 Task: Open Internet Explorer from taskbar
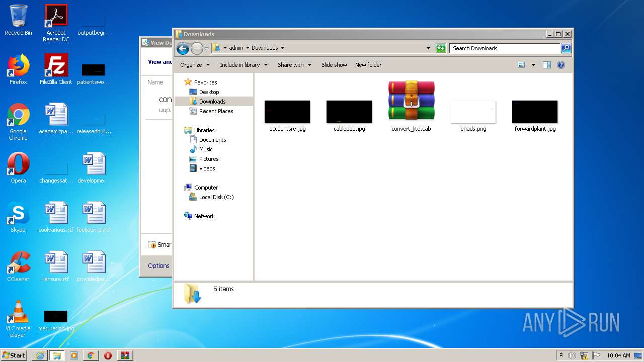(x=40, y=355)
